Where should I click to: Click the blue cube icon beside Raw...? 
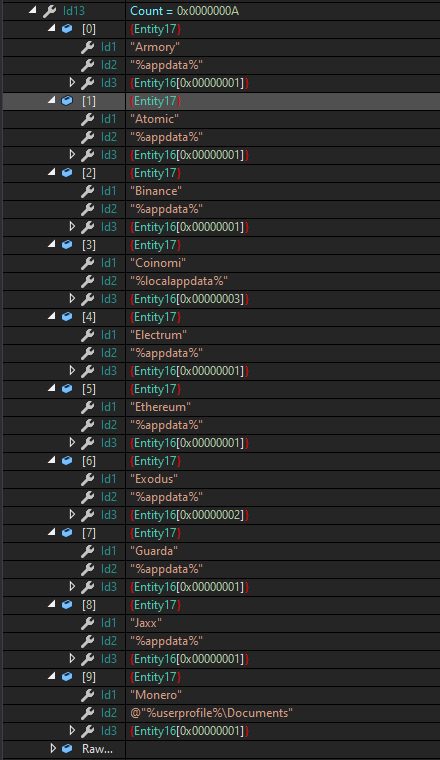[67, 748]
